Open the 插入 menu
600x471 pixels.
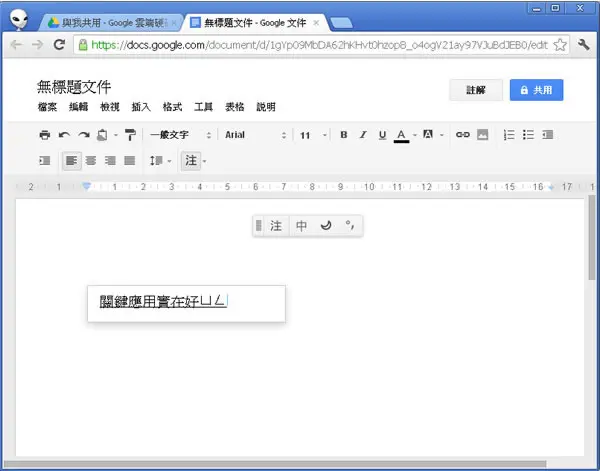click(141, 107)
